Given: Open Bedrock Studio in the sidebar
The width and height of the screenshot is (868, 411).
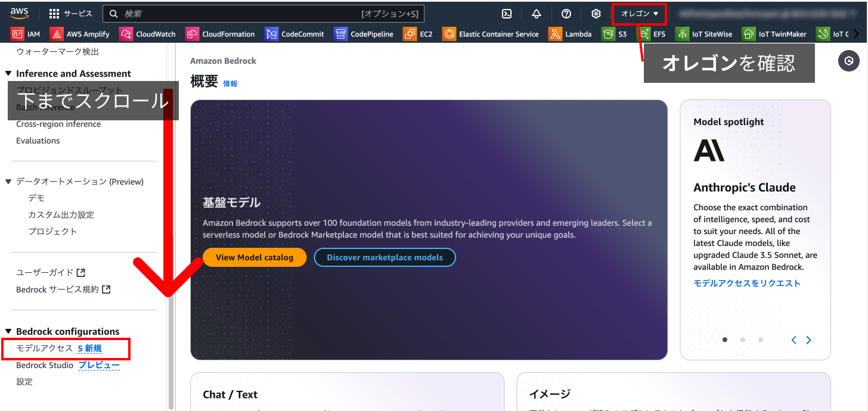Looking at the screenshot, I should click(x=45, y=365).
